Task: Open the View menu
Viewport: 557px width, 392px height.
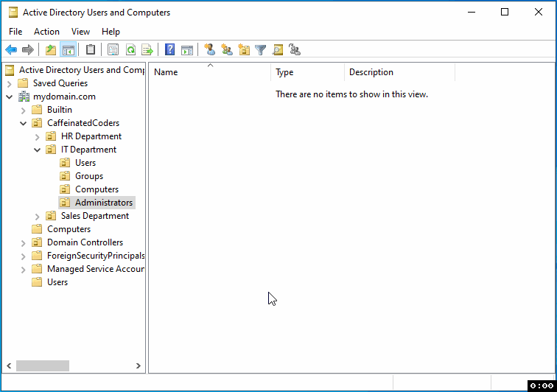Action: 80,32
